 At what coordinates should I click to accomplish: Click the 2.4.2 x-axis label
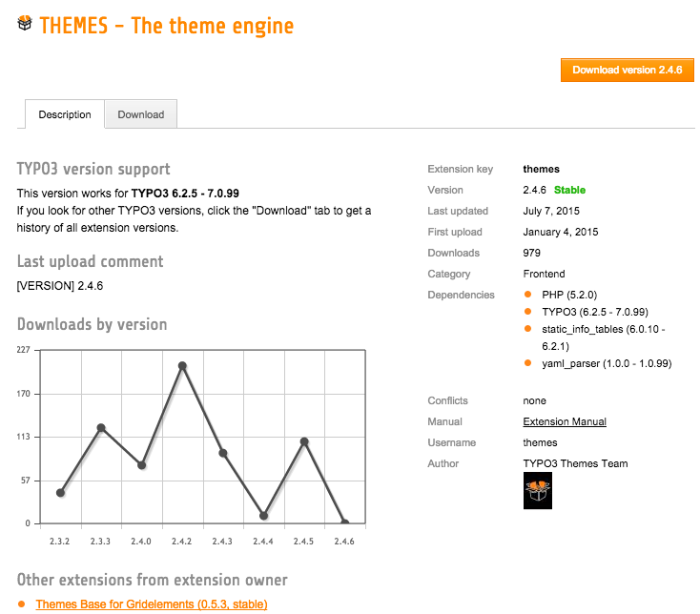[x=182, y=542]
